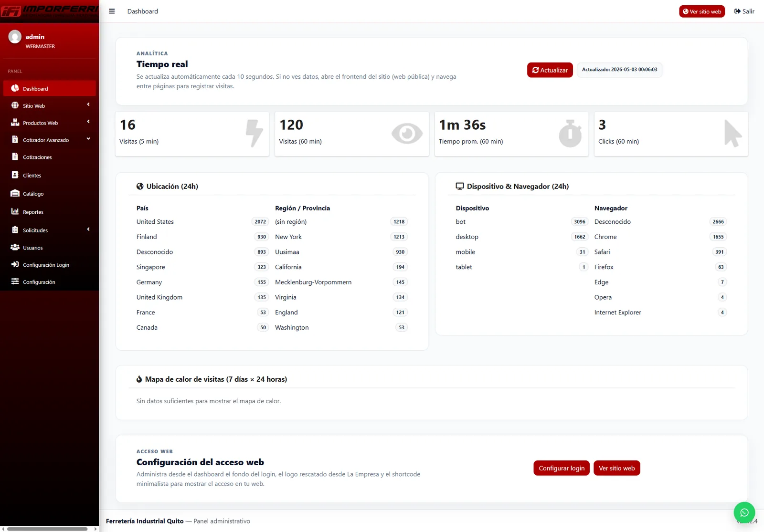Click Salir to log out
Screen dimensions: 764x532
click(744, 11)
